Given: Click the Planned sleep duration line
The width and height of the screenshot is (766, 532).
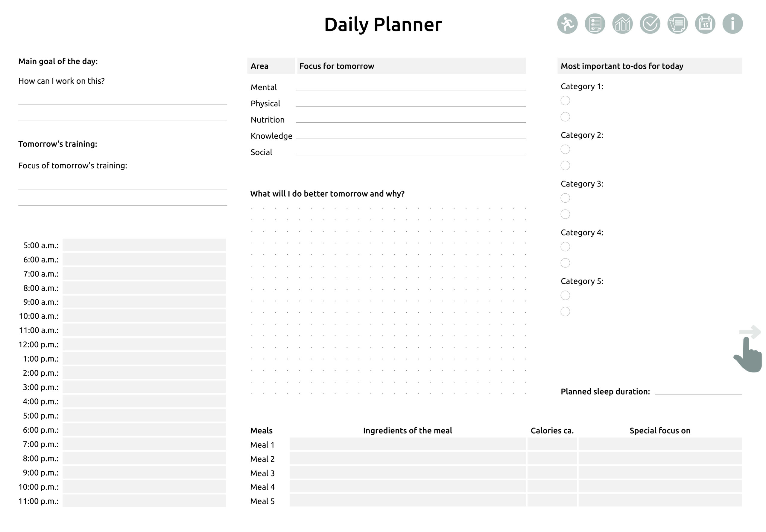Looking at the screenshot, I should click(x=698, y=391).
